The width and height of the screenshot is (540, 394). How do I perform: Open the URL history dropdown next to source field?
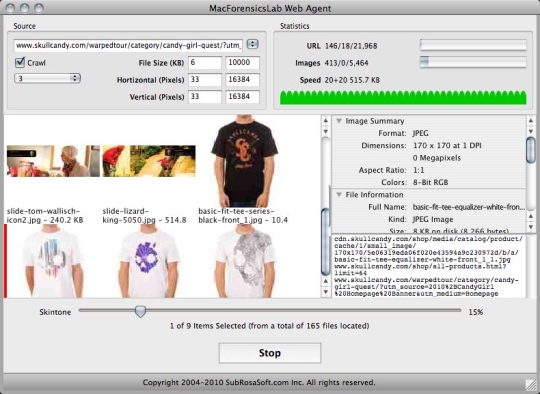point(252,44)
